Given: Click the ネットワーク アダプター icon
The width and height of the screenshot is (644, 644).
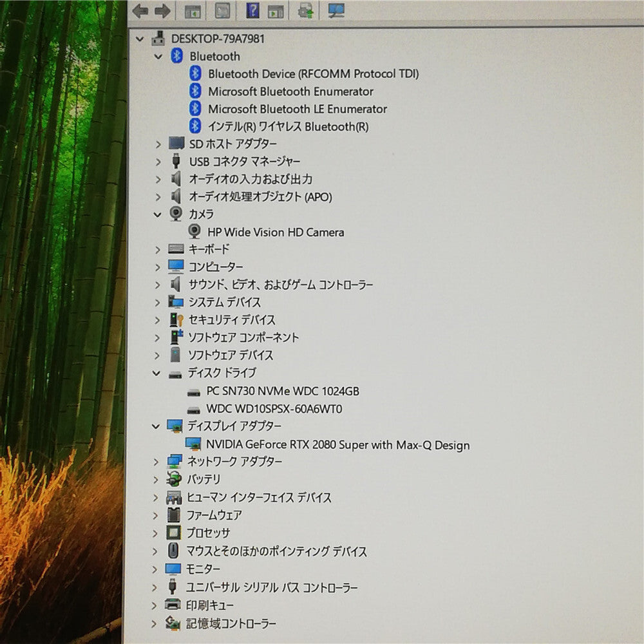Looking at the screenshot, I should click(175, 461).
